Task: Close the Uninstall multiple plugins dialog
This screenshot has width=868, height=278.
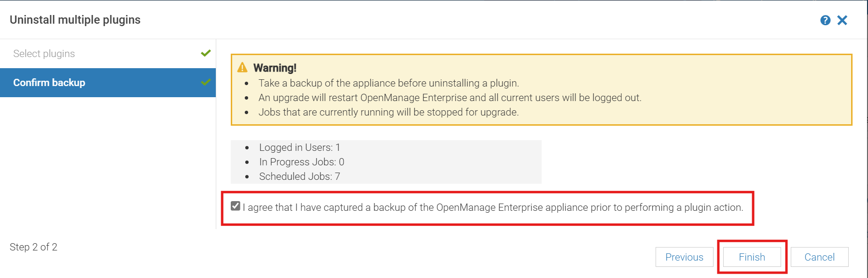Action: pyautogui.click(x=842, y=20)
